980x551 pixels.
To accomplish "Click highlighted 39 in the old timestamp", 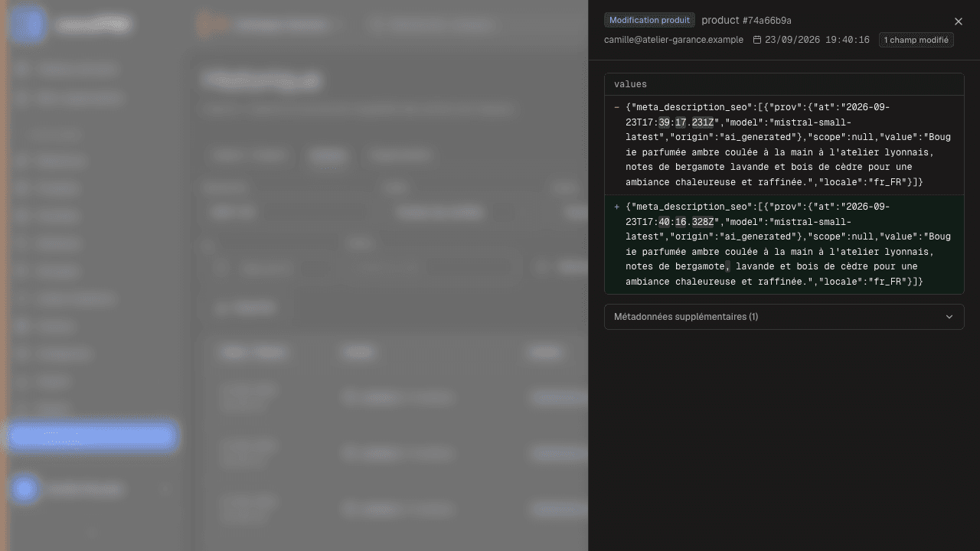I will coord(664,122).
